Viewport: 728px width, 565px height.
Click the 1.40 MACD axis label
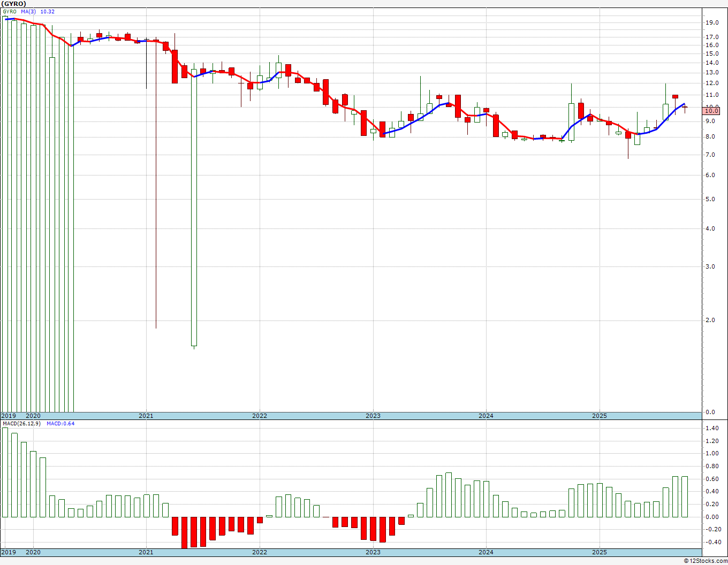(712, 428)
